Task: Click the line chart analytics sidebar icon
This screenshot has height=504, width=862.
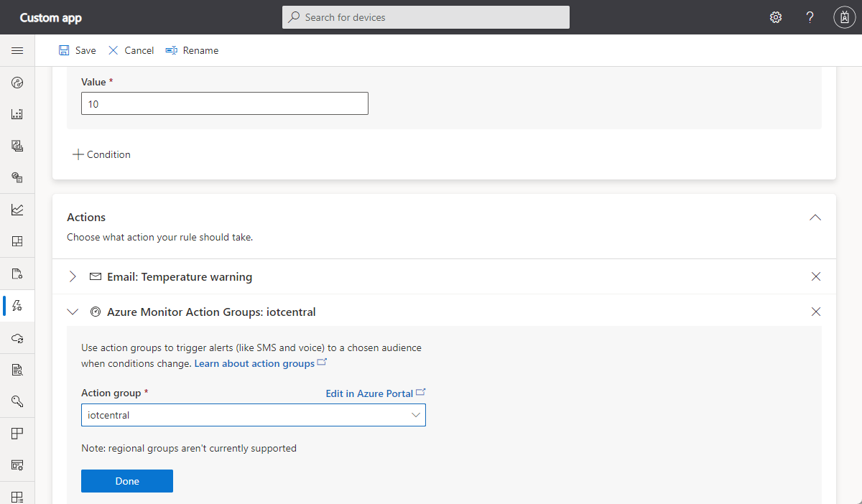Action: 17,210
